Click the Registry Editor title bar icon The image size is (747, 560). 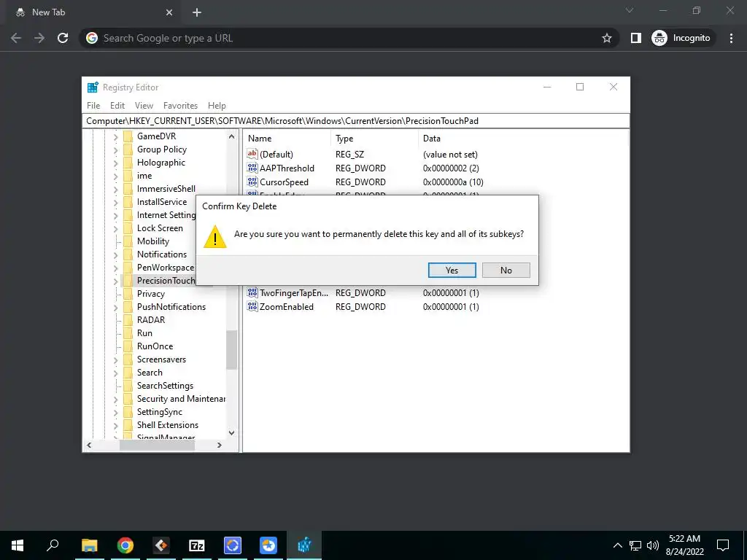(x=93, y=87)
